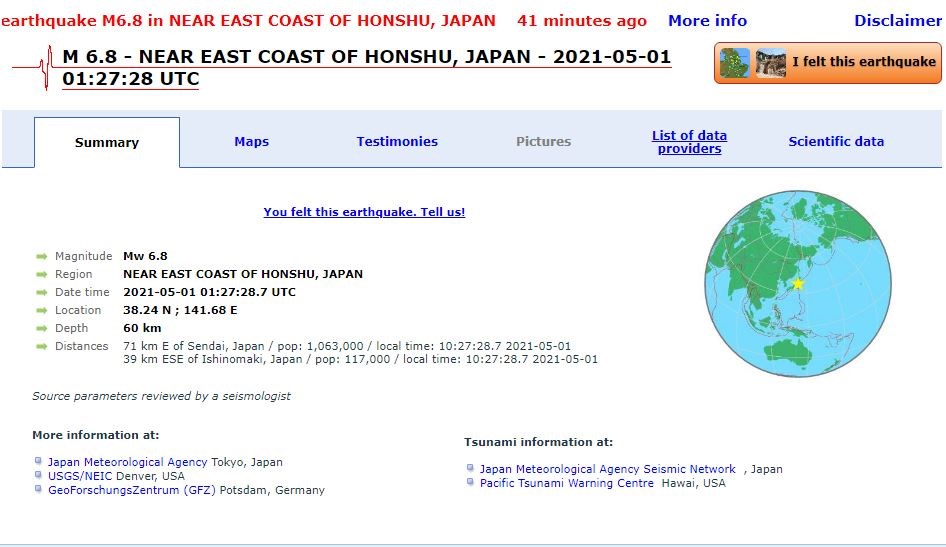Open the Maps tab

pyautogui.click(x=251, y=142)
